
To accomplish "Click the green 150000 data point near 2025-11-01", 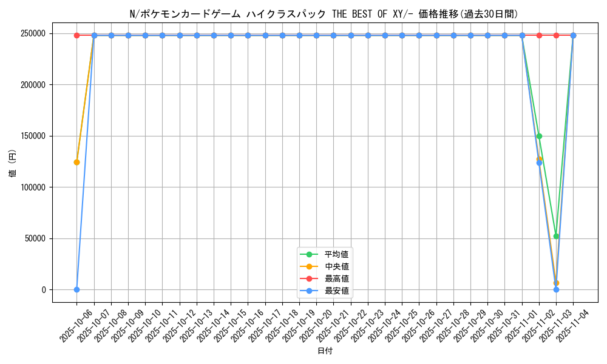I will point(540,135).
